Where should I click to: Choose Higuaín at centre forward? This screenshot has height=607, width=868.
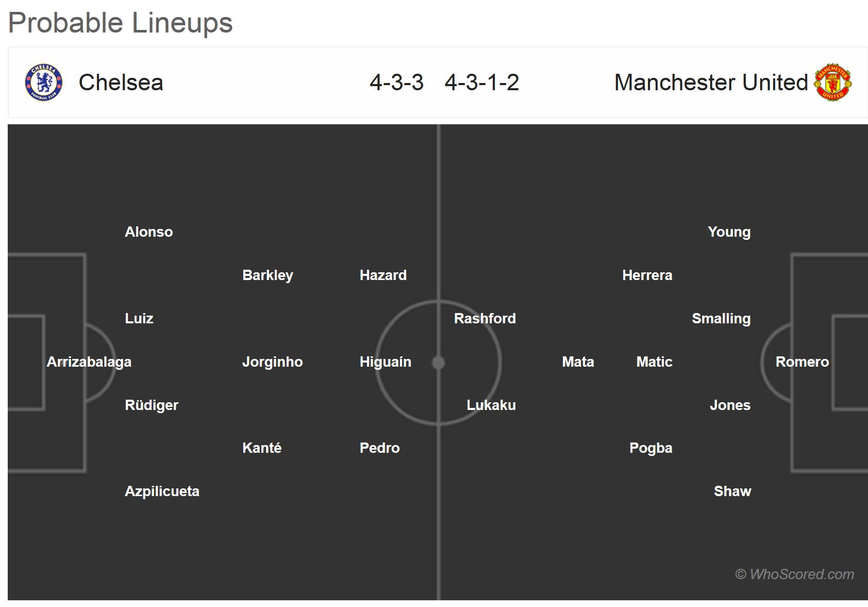(x=386, y=362)
